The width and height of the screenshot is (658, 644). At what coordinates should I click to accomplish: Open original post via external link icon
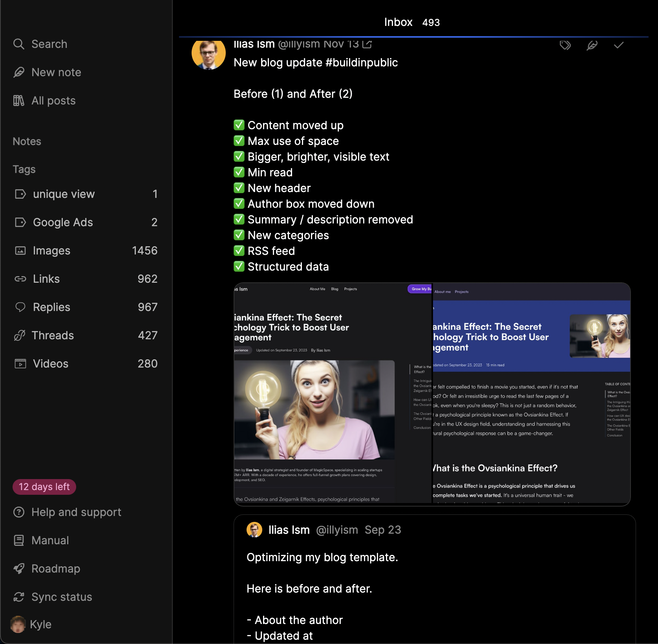pos(367,44)
